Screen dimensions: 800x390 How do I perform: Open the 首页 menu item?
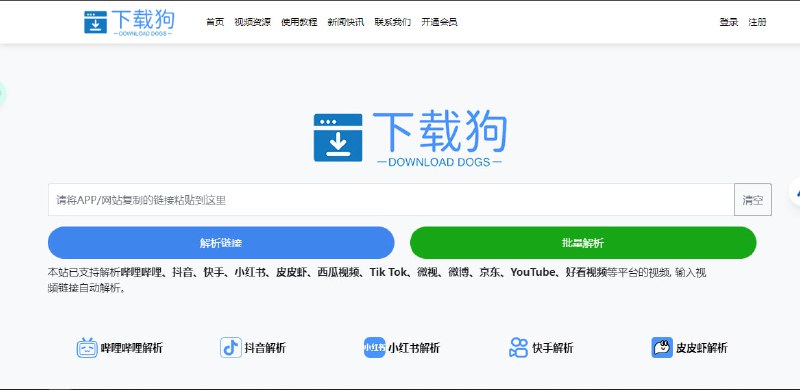(x=215, y=22)
